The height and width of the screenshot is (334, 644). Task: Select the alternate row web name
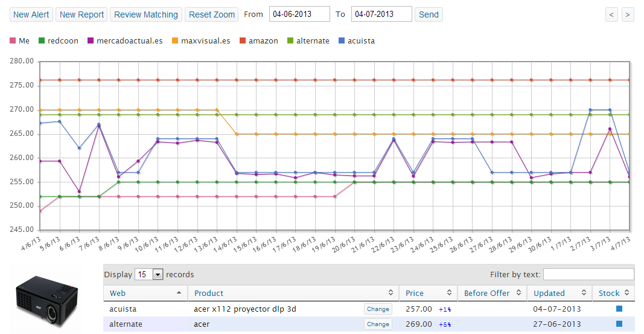[126, 324]
